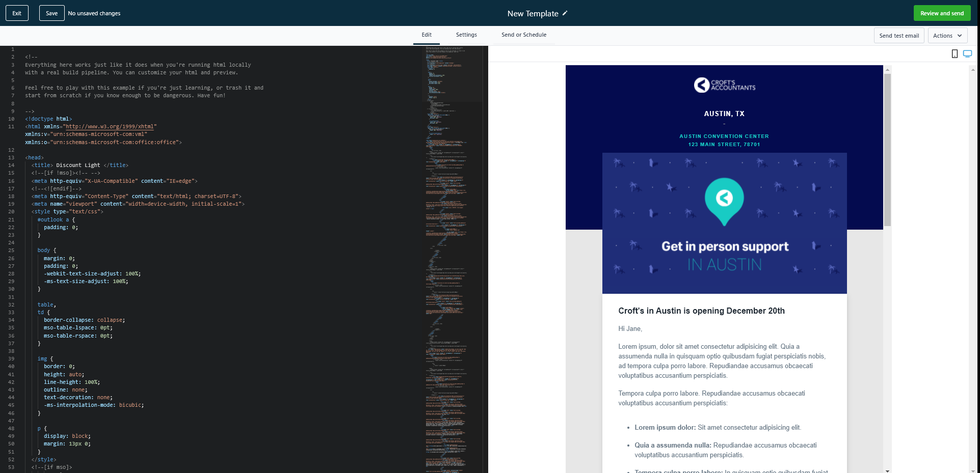Click line number 25 in the gutter
Viewport: 980px width, 473px height.
pos(11,250)
